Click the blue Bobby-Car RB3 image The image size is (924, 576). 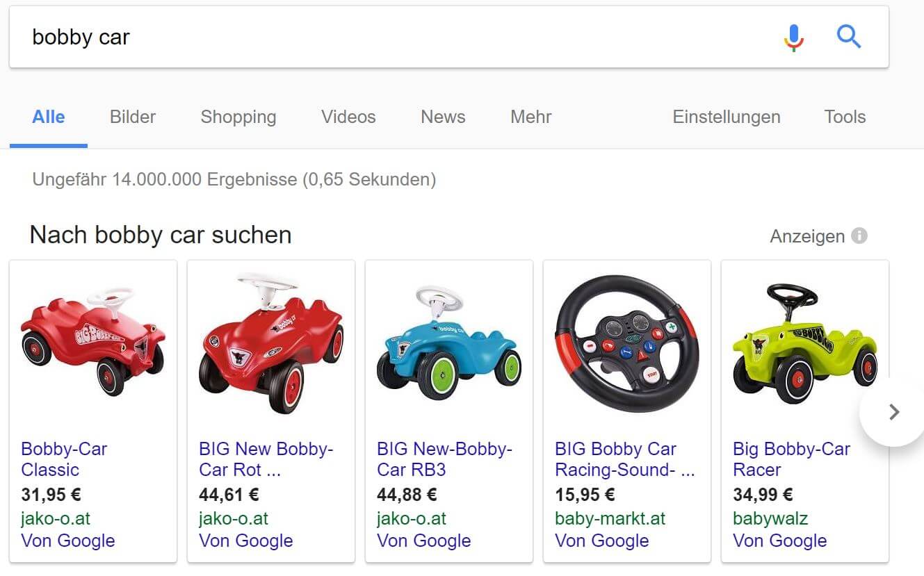coord(448,344)
